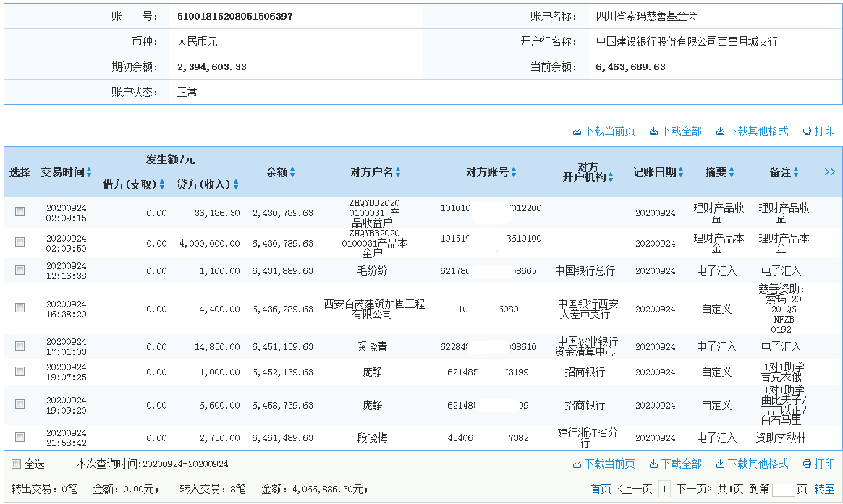Click the bottom print (打印) icon
Screen dimensions: 843x504
coord(818,464)
